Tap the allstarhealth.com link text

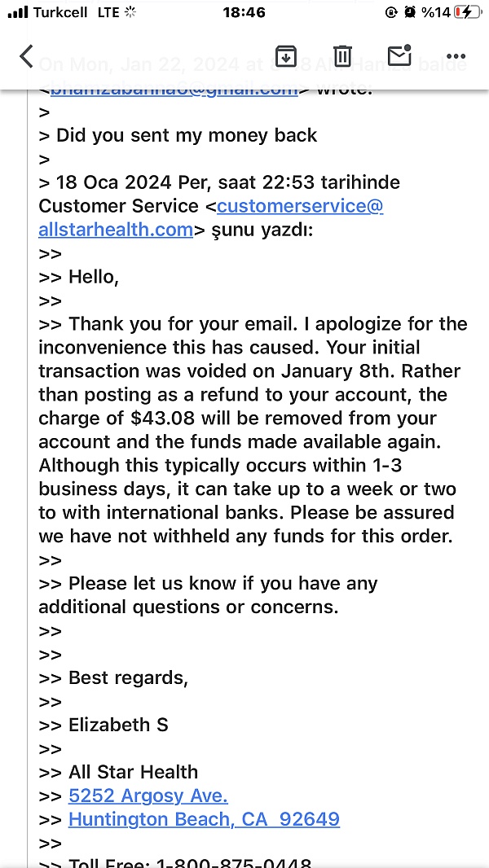coord(116,230)
